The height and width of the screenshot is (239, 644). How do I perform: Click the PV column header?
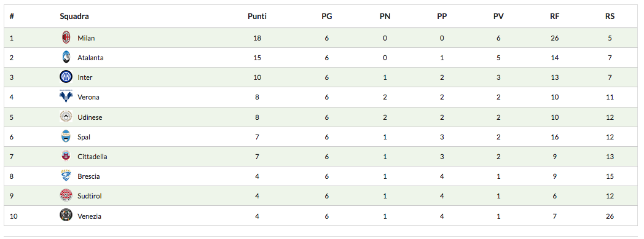(x=498, y=17)
